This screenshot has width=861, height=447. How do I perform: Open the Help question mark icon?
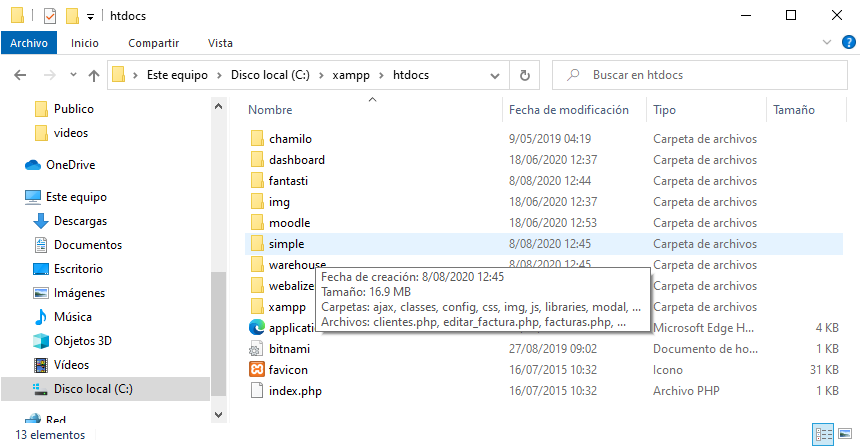pos(848,42)
